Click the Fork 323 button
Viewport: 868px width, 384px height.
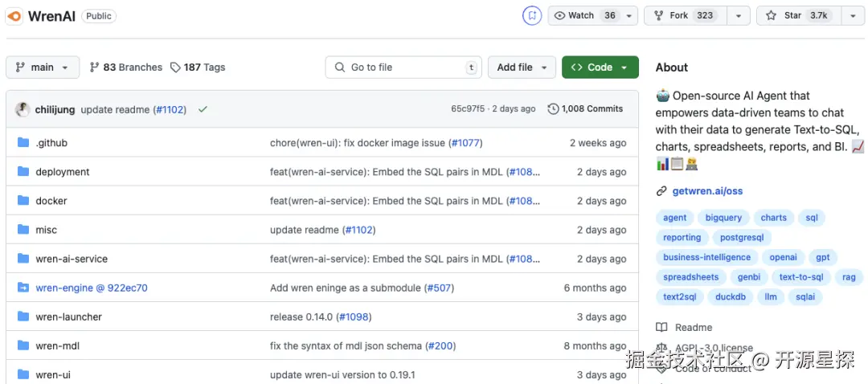tap(686, 16)
